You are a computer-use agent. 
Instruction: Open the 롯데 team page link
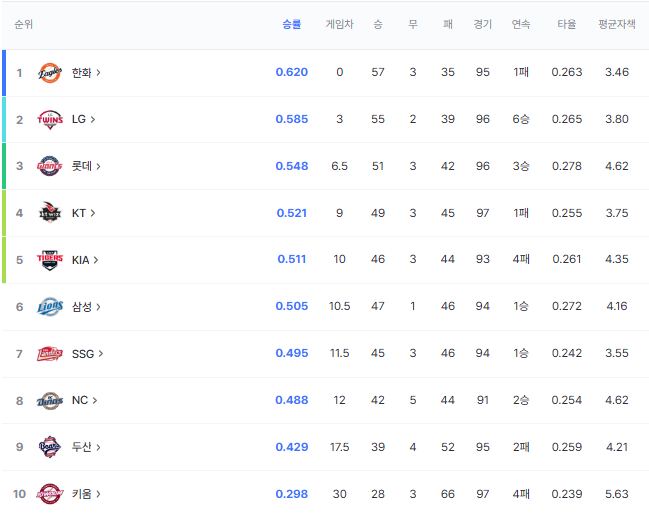[x=86, y=166]
